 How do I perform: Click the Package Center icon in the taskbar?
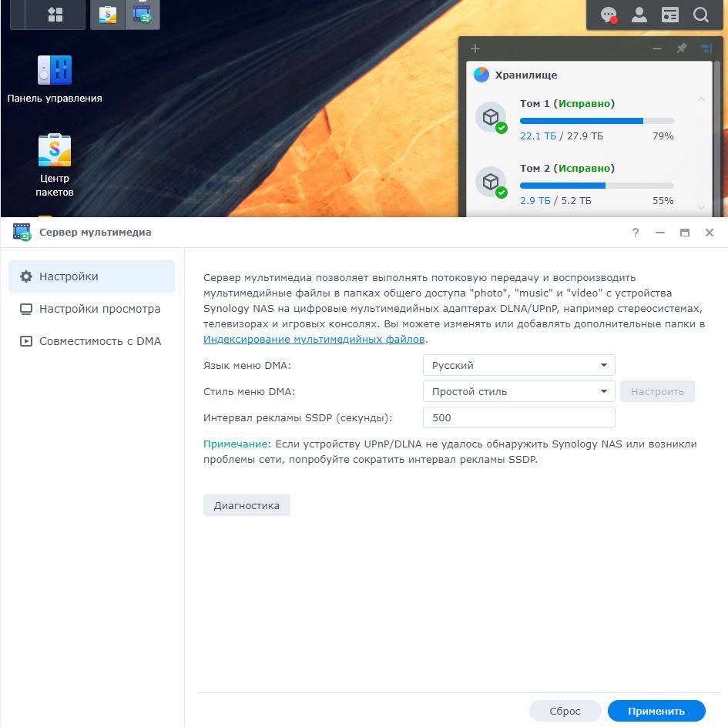[108, 15]
